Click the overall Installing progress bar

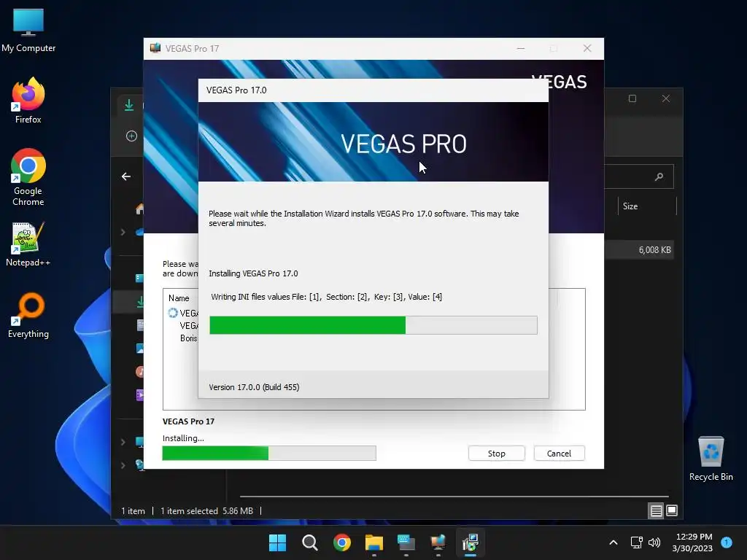pyautogui.click(x=269, y=453)
